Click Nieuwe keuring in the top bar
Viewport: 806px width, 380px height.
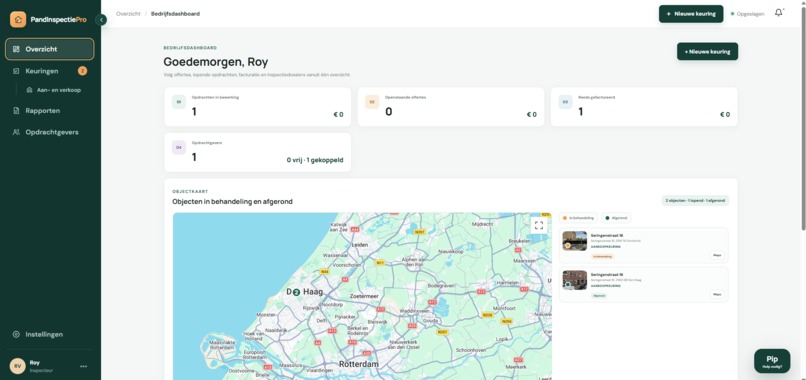tap(691, 14)
